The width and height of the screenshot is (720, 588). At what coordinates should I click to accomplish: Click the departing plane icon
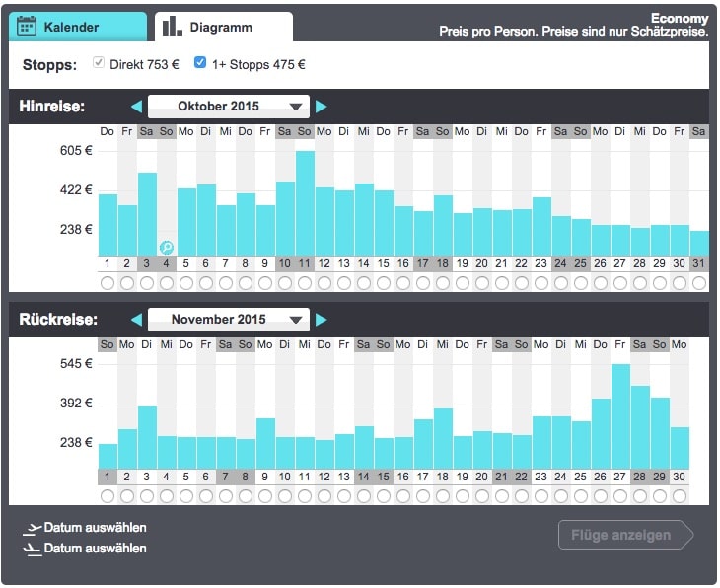(32, 529)
